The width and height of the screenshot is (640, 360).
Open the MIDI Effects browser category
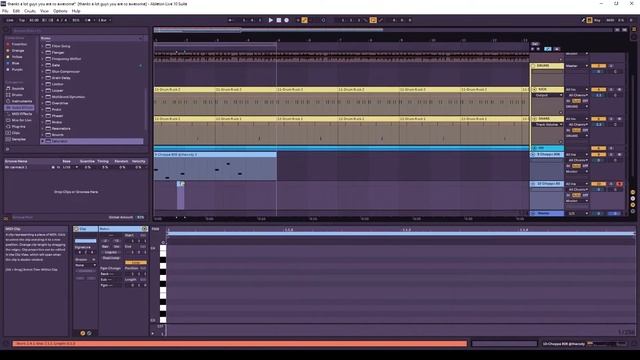pos(19,114)
